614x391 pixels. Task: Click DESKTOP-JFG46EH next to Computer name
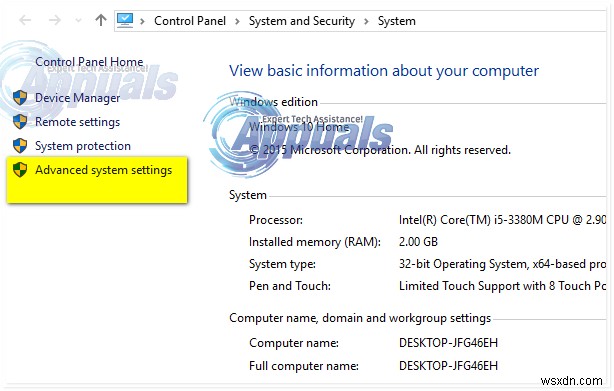tap(448, 343)
